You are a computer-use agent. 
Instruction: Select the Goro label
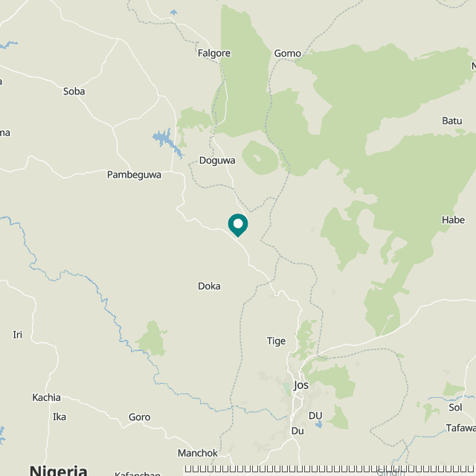[139, 417]
